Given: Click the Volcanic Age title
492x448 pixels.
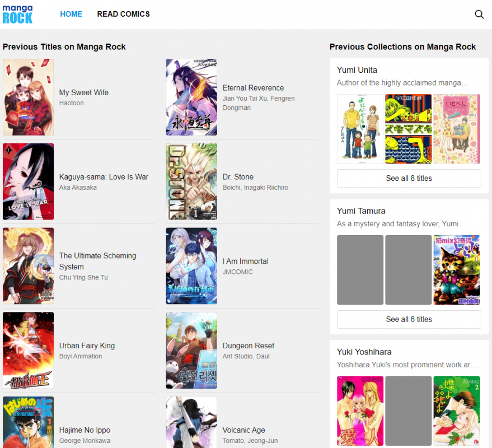Looking at the screenshot, I should [244, 430].
